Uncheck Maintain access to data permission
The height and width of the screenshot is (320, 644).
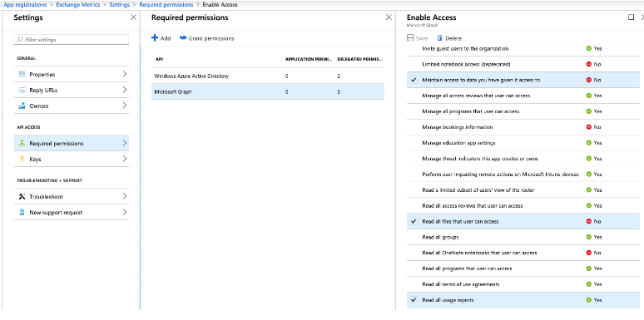414,80
